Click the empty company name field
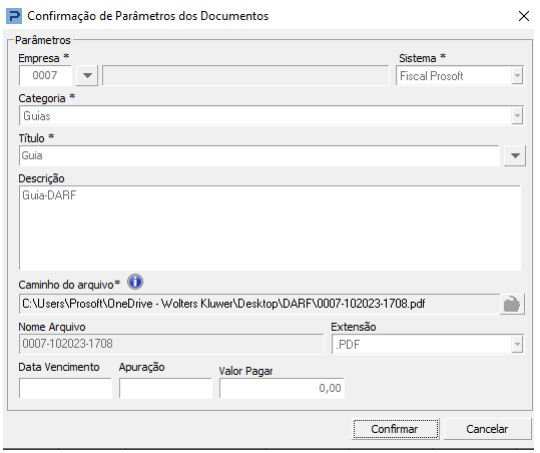The width and height of the screenshot is (540, 453). pos(246,75)
